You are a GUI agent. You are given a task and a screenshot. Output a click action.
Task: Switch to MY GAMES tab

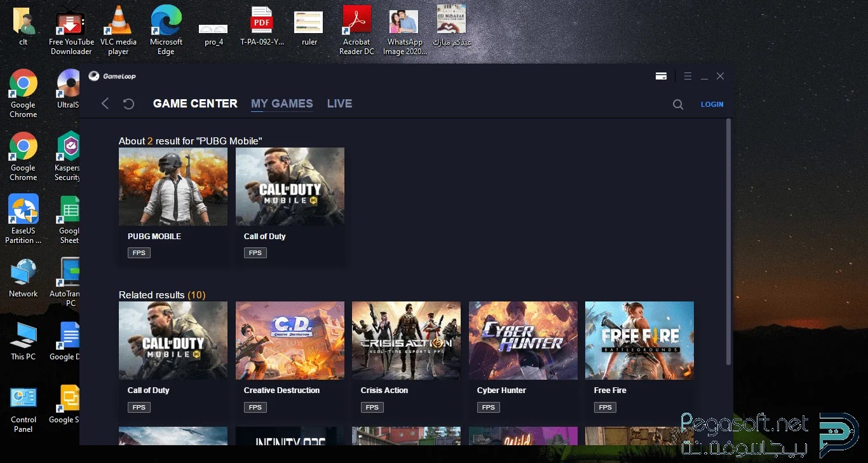[x=282, y=104]
